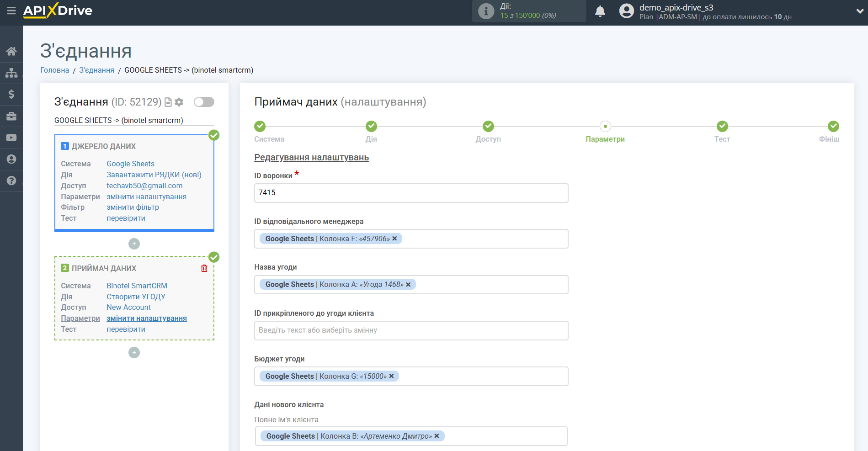Click the demo_apix-drive_s3 username
868x451 pixels.
point(676,7)
